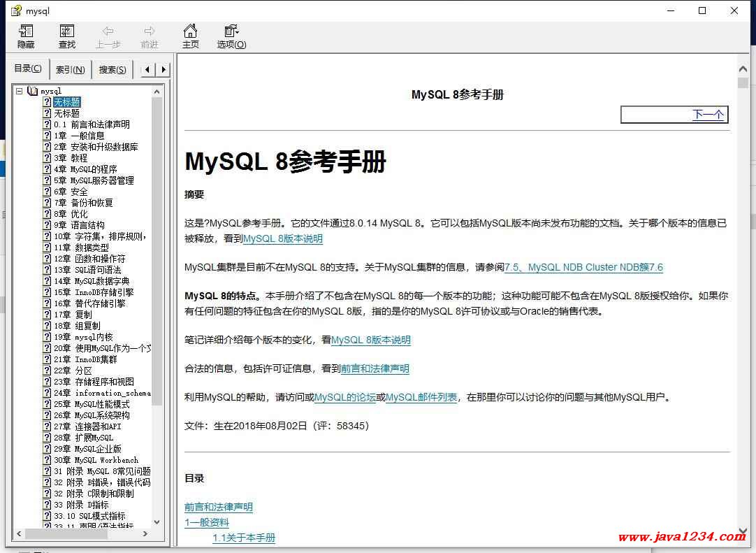Viewport: 756px width, 553px height.
Task: Select highlighted 无标题 tree item
Action: click(66, 102)
